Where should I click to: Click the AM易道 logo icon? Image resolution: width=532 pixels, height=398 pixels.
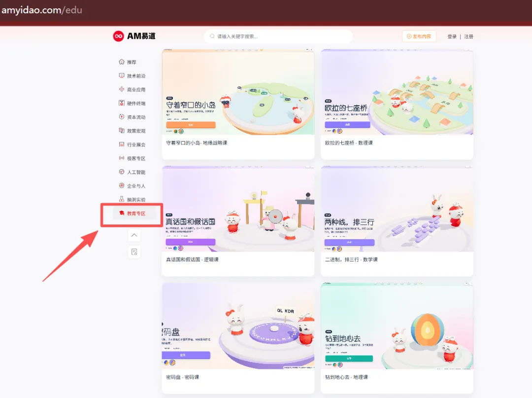click(118, 36)
